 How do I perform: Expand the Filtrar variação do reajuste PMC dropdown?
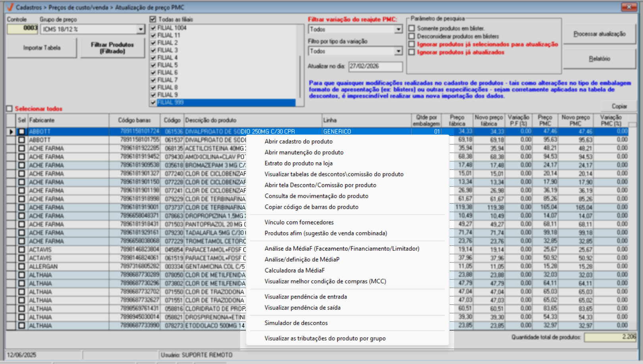(x=398, y=29)
